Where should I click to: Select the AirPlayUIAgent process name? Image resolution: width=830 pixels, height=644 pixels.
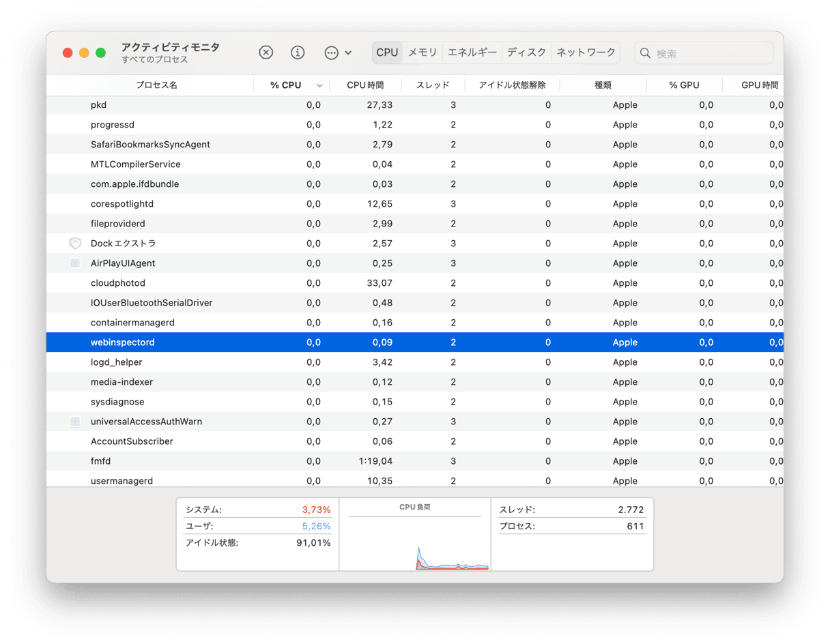[x=123, y=263]
